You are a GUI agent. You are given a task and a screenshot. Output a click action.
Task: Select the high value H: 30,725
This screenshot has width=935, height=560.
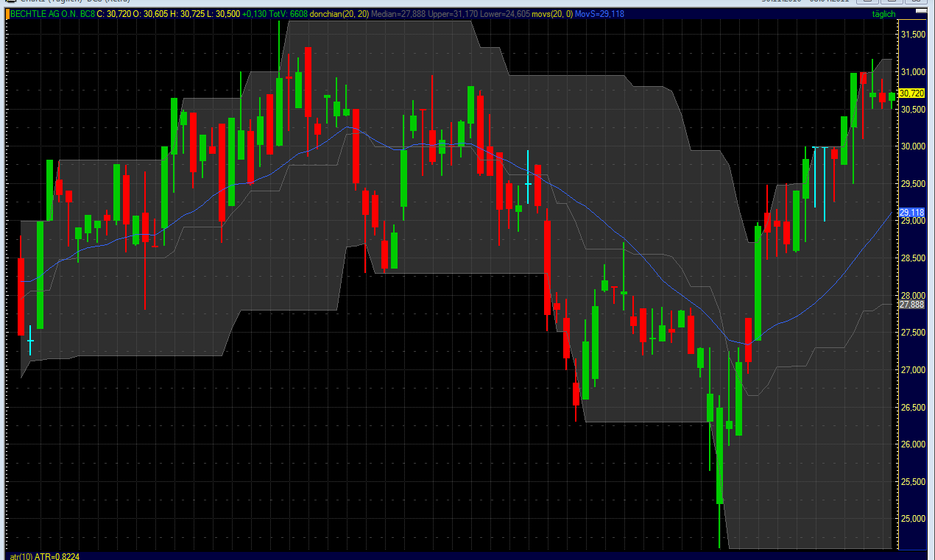pos(187,13)
